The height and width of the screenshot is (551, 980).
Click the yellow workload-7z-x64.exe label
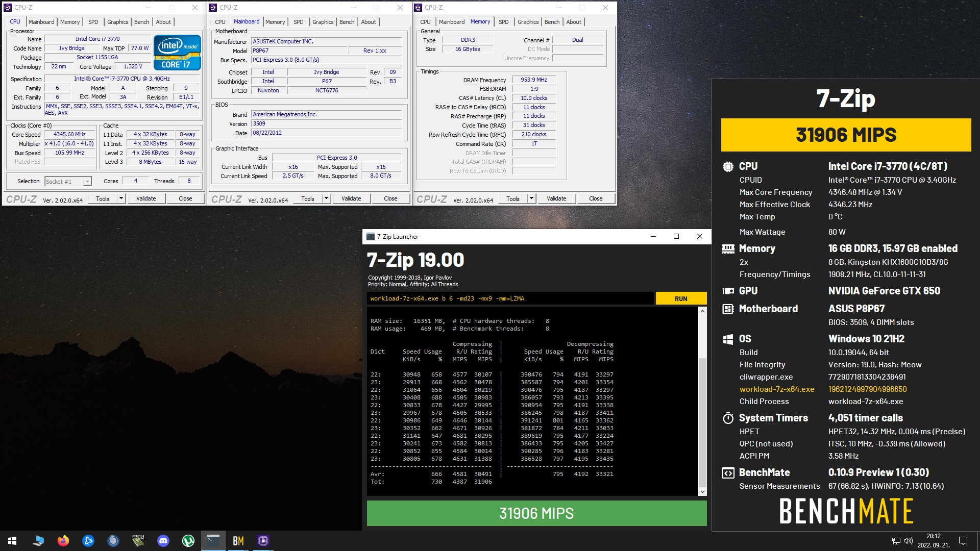(777, 389)
